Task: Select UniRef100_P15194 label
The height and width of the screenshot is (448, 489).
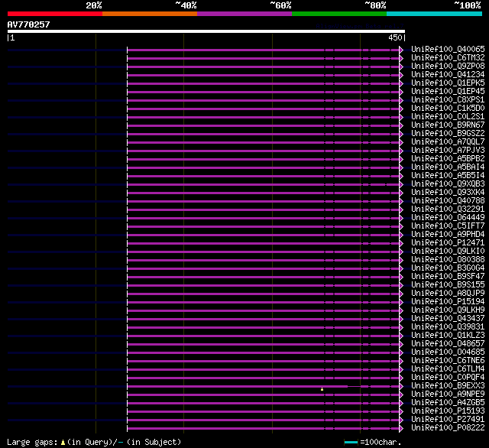Action: pos(448,302)
